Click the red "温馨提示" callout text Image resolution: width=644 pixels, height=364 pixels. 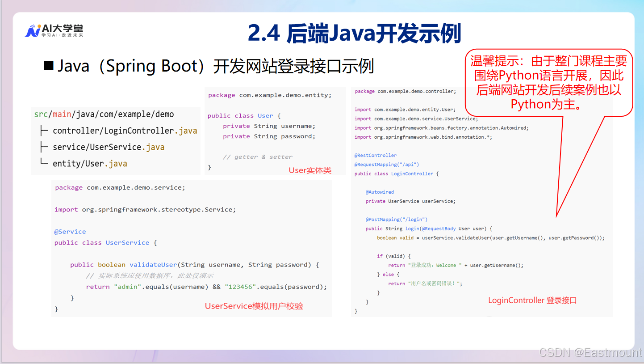[549, 82]
